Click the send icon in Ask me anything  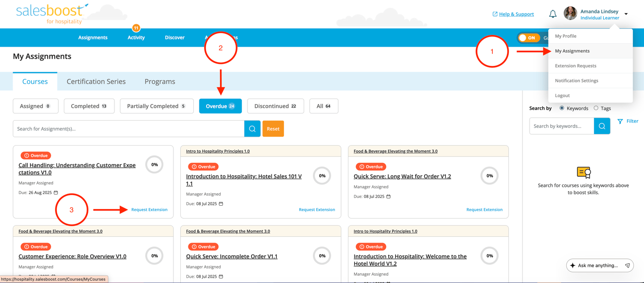(x=627, y=266)
